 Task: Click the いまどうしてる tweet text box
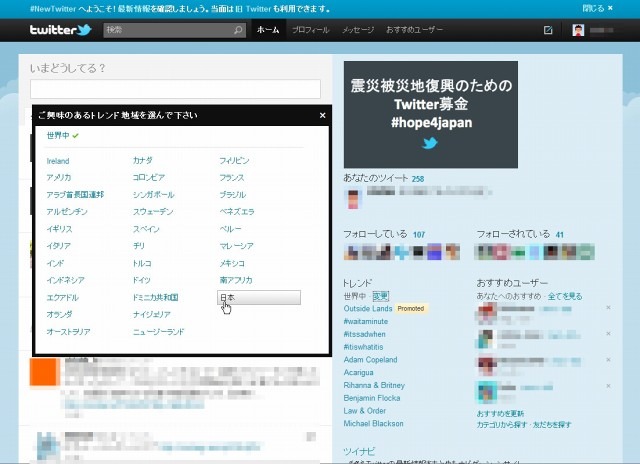point(176,89)
